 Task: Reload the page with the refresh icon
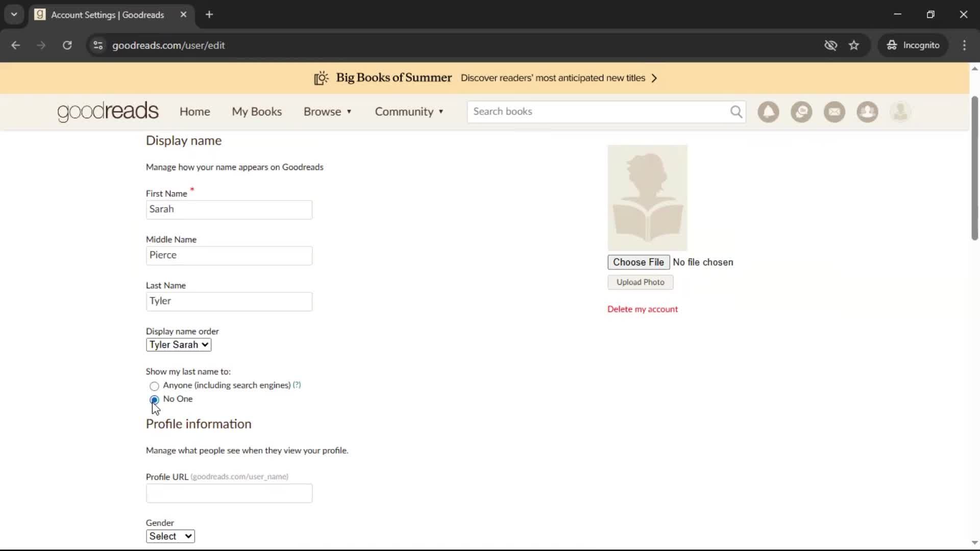coord(67,45)
